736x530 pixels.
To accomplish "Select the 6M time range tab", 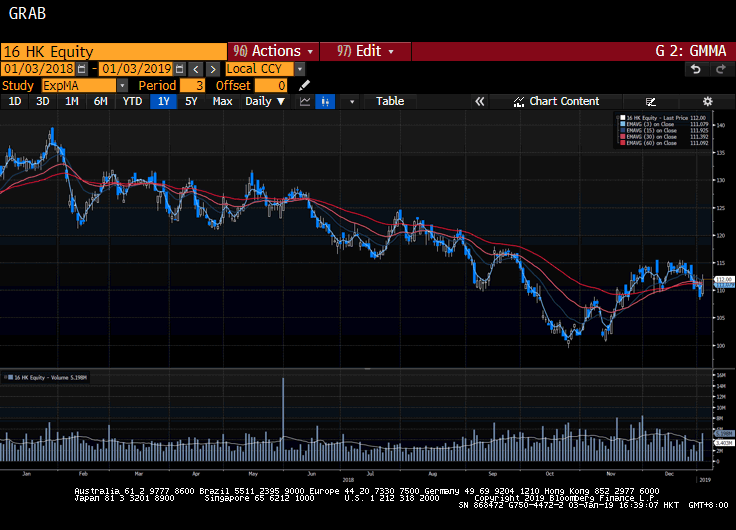I will point(100,101).
